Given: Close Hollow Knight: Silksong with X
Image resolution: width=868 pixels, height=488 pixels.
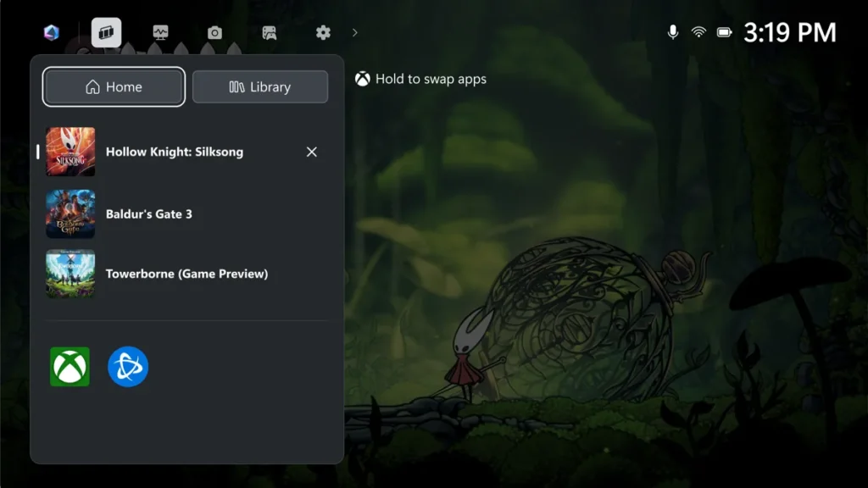Looking at the screenshot, I should tap(312, 152).
